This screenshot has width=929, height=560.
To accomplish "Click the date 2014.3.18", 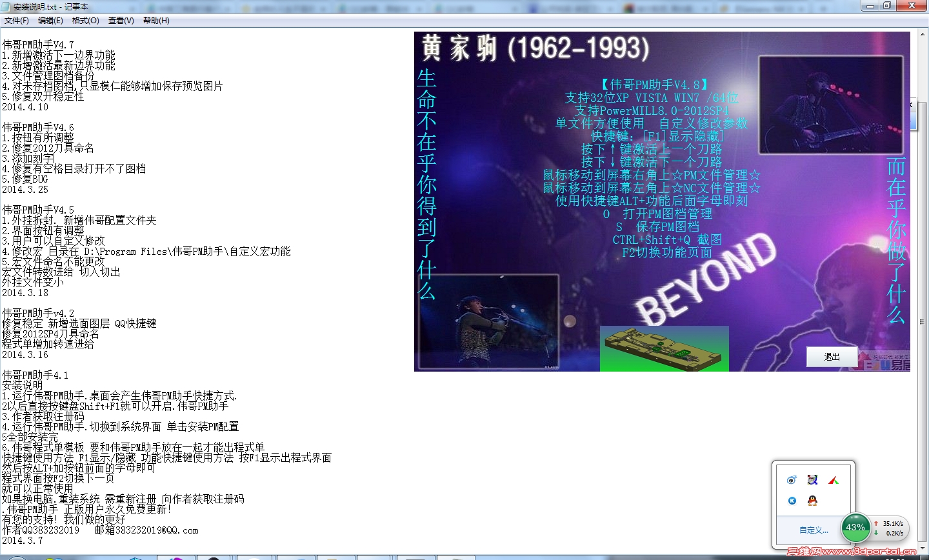I will tap(25, 293).
